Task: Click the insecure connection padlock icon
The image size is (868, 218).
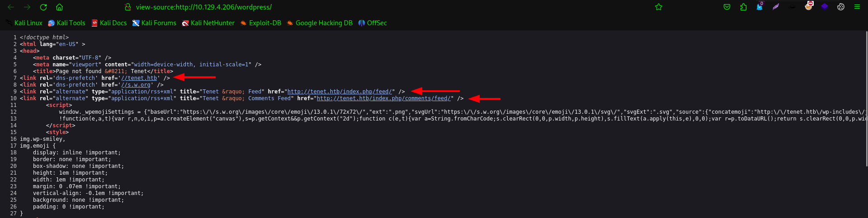Action: (128, 7)
